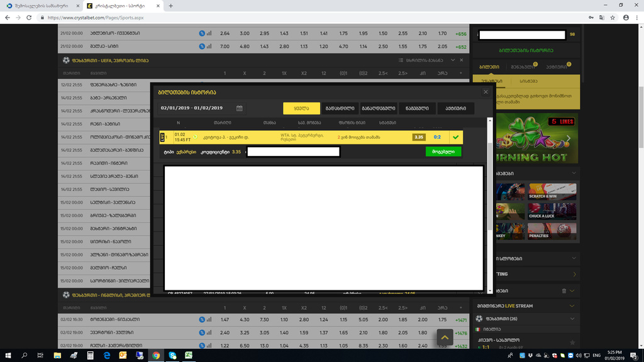Click football icon of UEFA ევროპის ლიგა header
The image size is (644, 362).
point(66,60)
